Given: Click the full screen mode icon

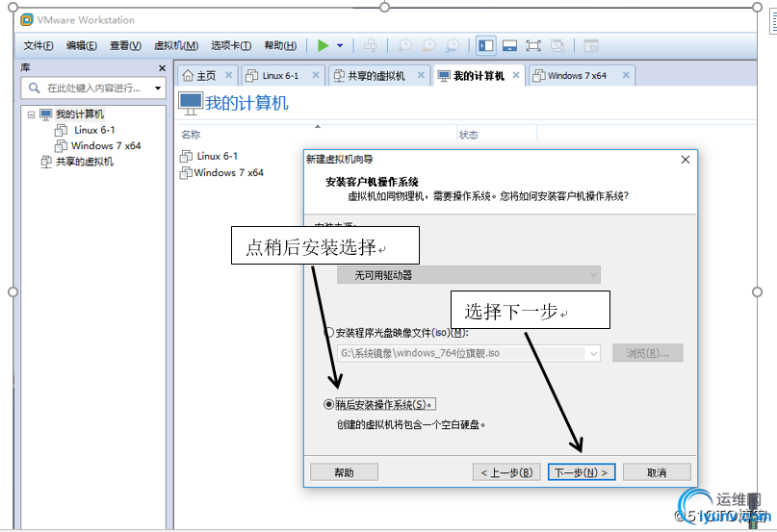Looking at the screenshot, I should [533, 45].
